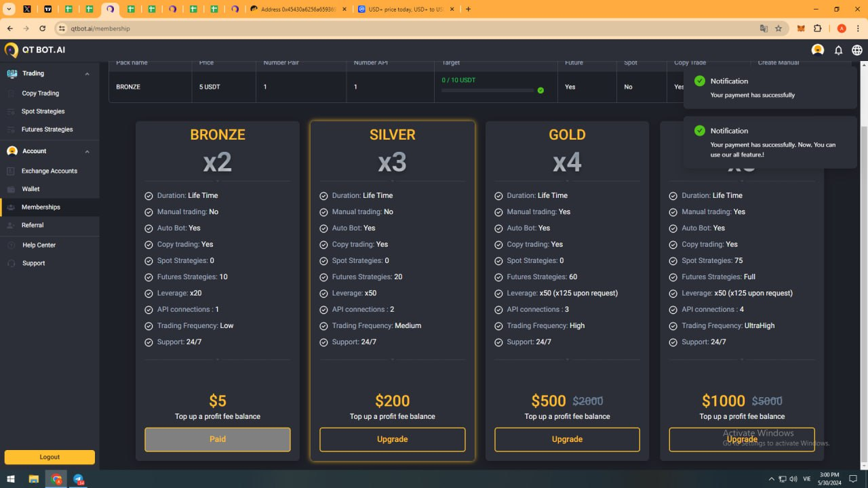The image size is (868, 488).
Task: Click the Exchange Accounts sidebar icon
Action: tap(11, 171)
